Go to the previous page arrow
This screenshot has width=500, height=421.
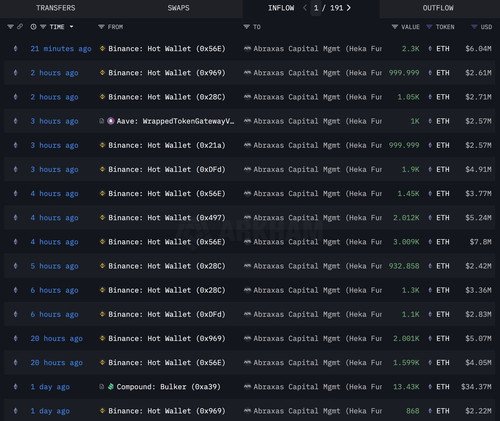(x=305, y=8)
